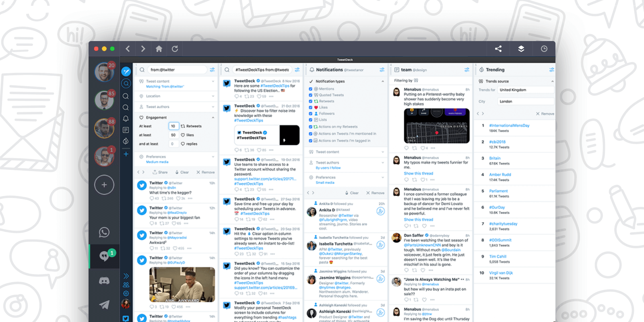This screenshot has width=644, height=322.
Task: Uncheck the Mentions notification type
Action: (x=311, y=89)
